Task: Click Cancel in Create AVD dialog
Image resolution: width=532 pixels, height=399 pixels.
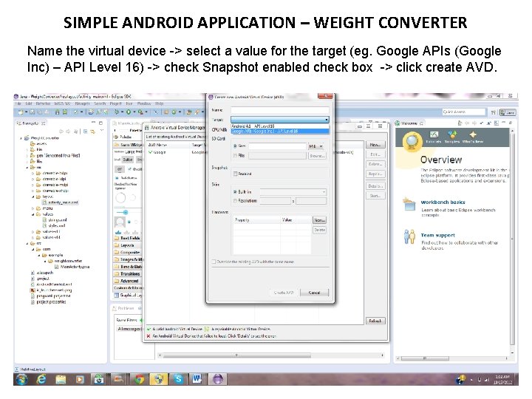Action: pyautogui.click(x=315, y=293)
